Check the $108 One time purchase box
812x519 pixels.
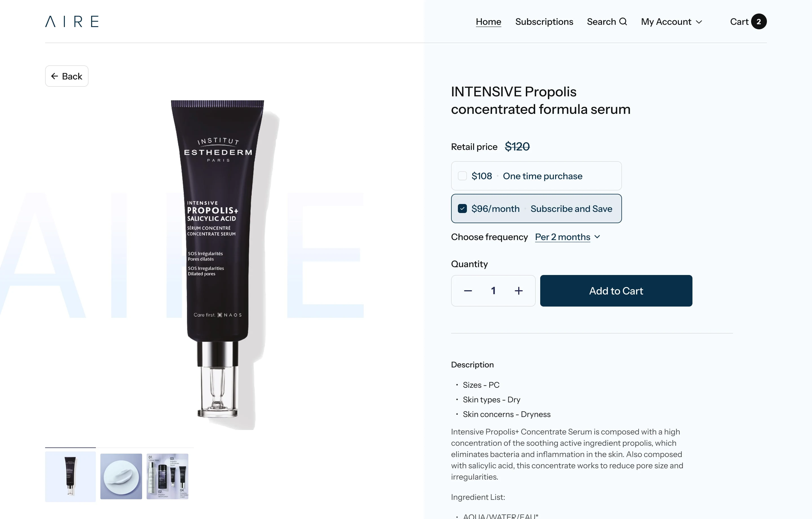coord(462,176)
